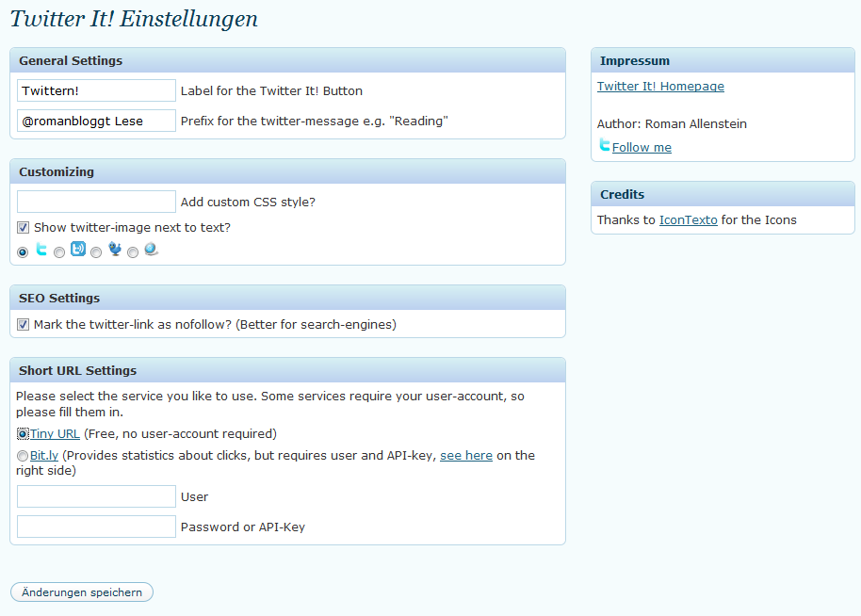The width and height of the screenshot is (861, 616).
Task: Click the Follow me link
Action: point(642,147)
